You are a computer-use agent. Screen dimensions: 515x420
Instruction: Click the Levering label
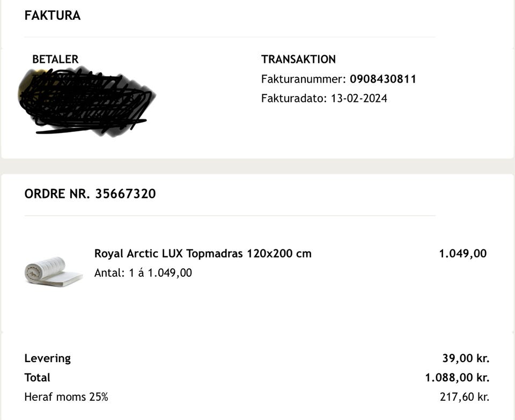47,358
